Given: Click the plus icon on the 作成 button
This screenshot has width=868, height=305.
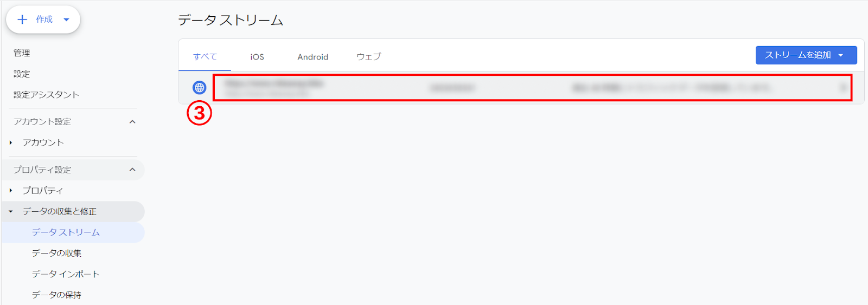Looking at the screenshot, I should 22,20.
